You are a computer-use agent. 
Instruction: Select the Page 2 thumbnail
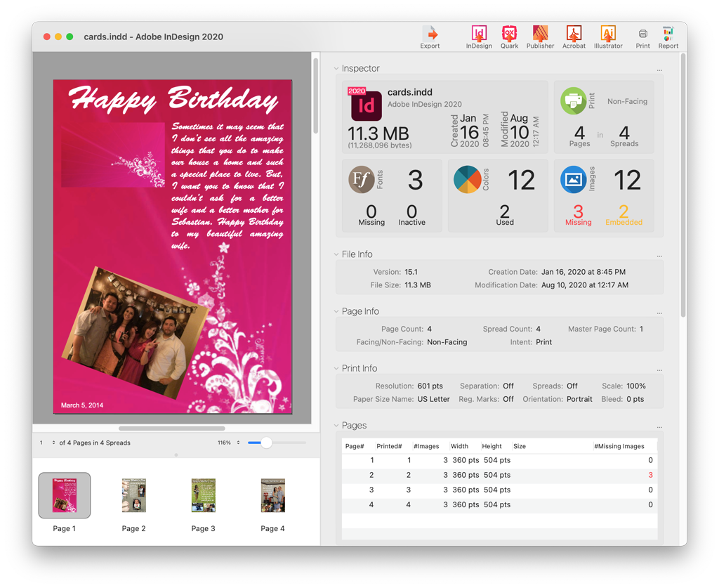(134, 495)
